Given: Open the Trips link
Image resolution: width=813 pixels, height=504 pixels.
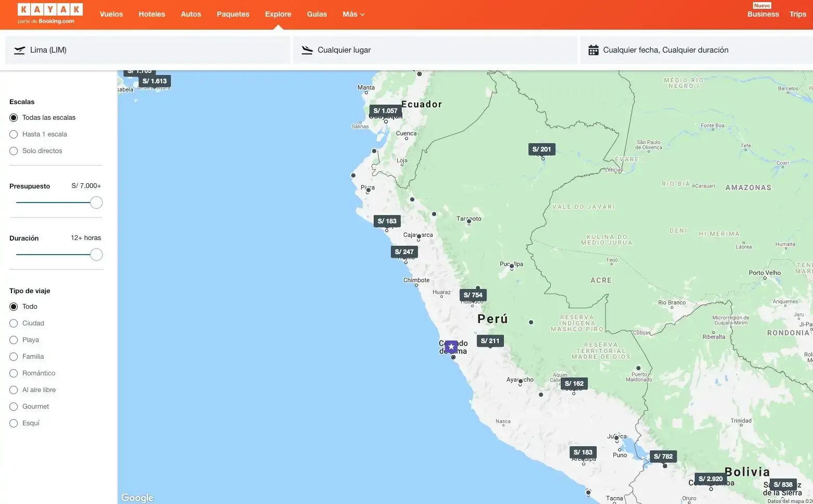Looking at the screenshot, I should (x=797, y=14).
